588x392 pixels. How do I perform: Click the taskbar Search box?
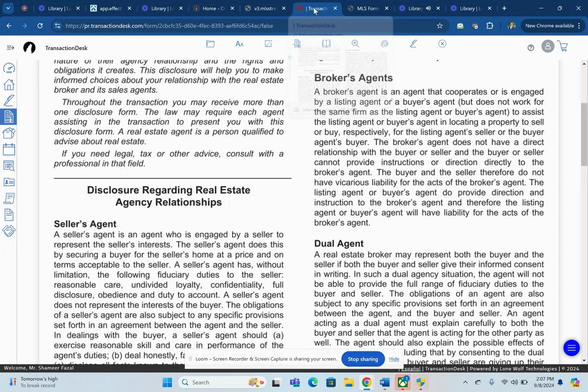coord(223,382)
